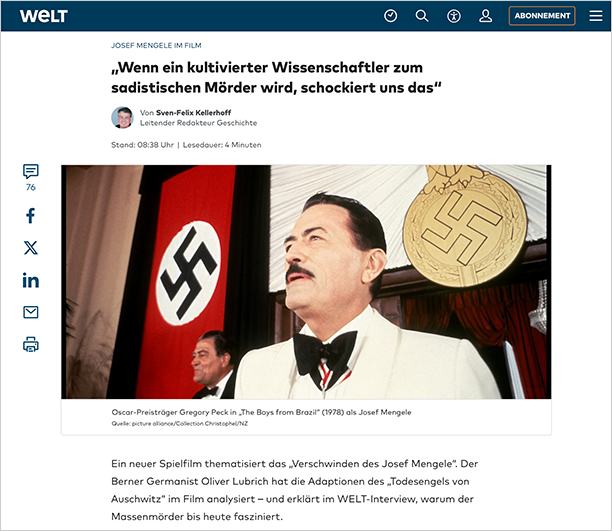Screen dimensions: 612x531
Task: Open accessibility options icon
Action: (x=454, y=16)
